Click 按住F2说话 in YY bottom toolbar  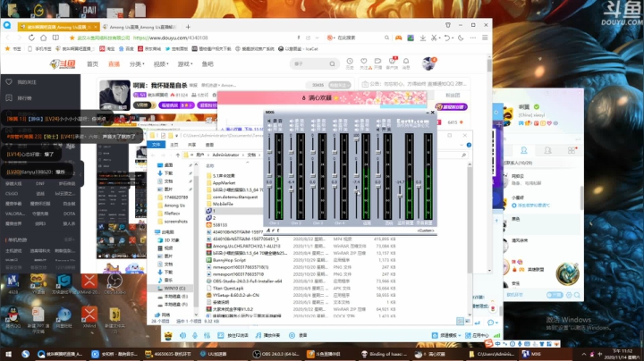233,335
